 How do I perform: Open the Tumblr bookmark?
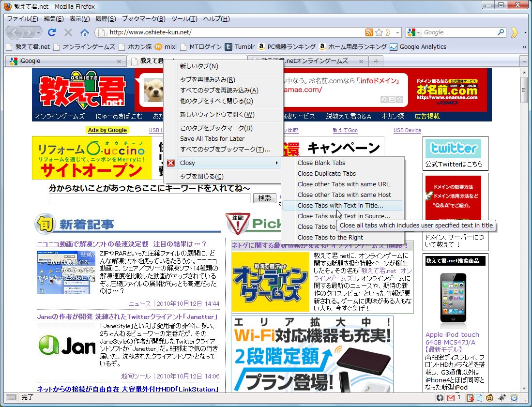[240, 47]
